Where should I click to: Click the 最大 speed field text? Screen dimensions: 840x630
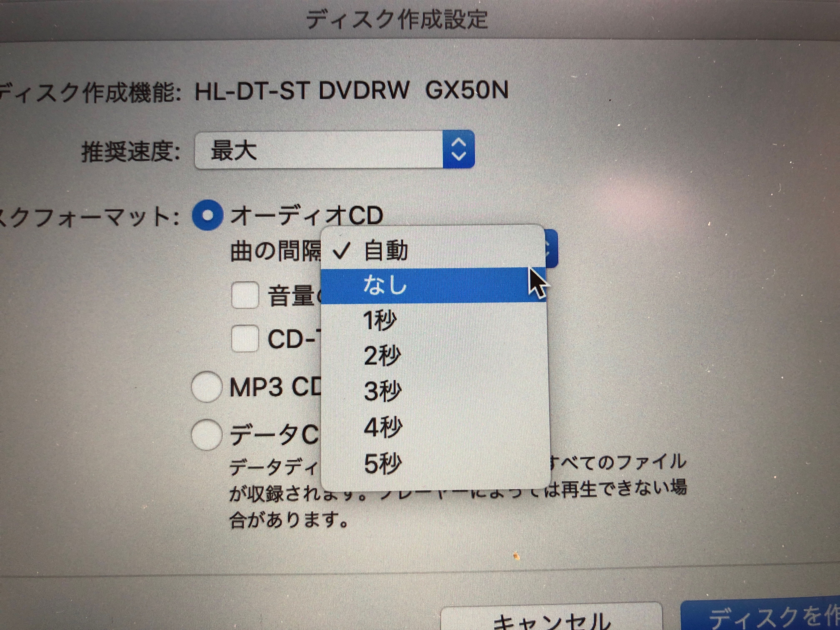234,150
